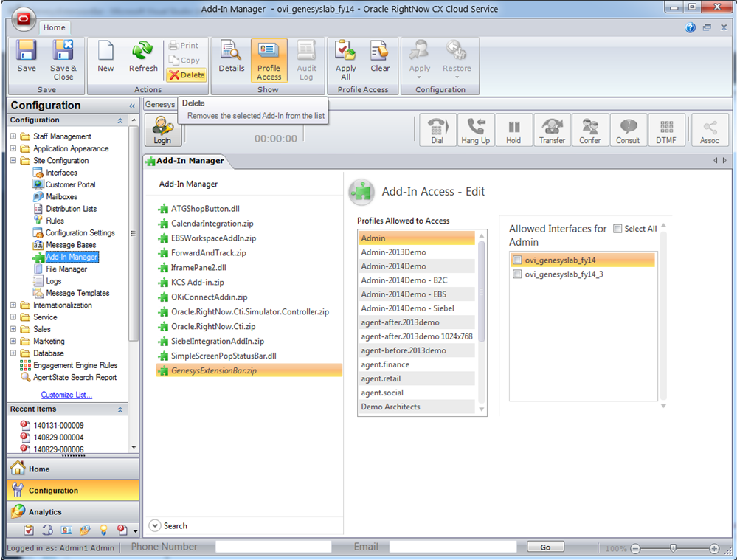
Task: Click the Go button
Action: (x=545, y=547)
